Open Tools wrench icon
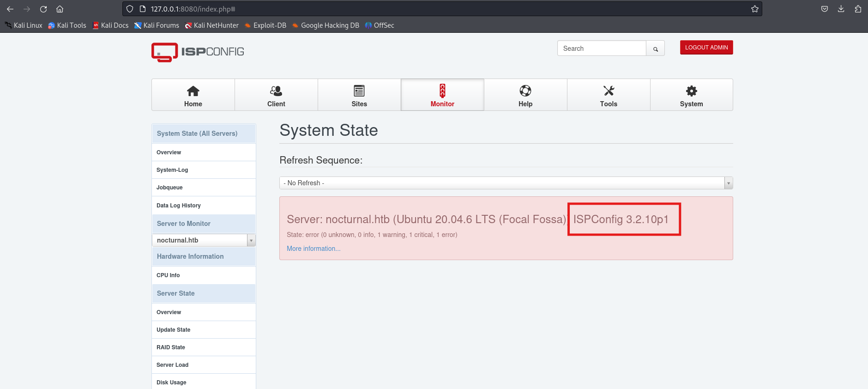This screenshot has width=868, height=389. [x=609, y=91]
